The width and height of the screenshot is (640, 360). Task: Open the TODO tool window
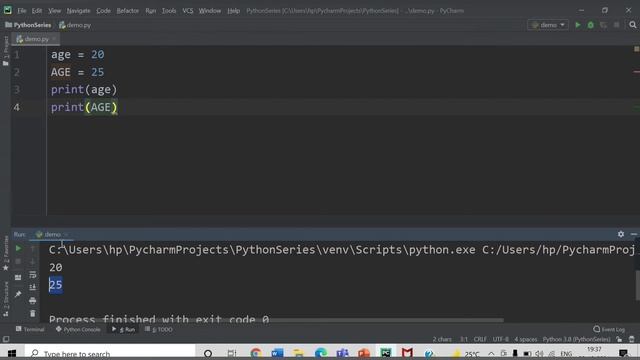[x=159, y=329]
